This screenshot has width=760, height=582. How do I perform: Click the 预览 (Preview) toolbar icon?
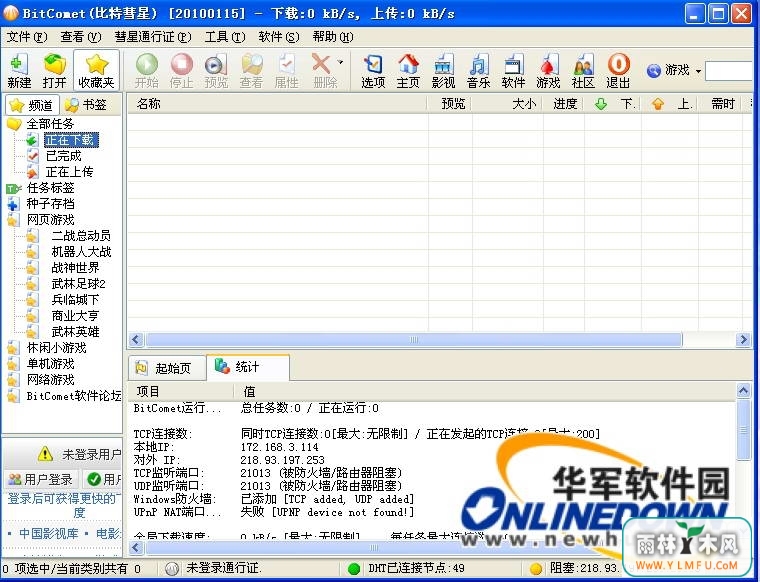coord(216,71)
